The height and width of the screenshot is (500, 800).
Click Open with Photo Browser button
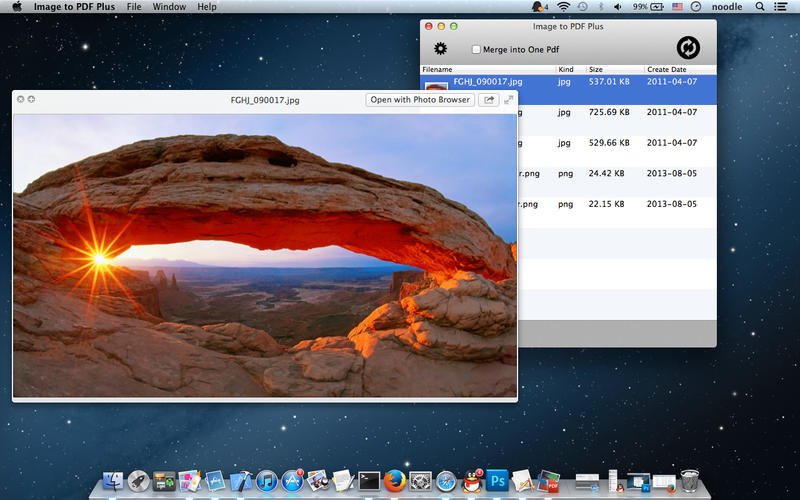(420, 100)
